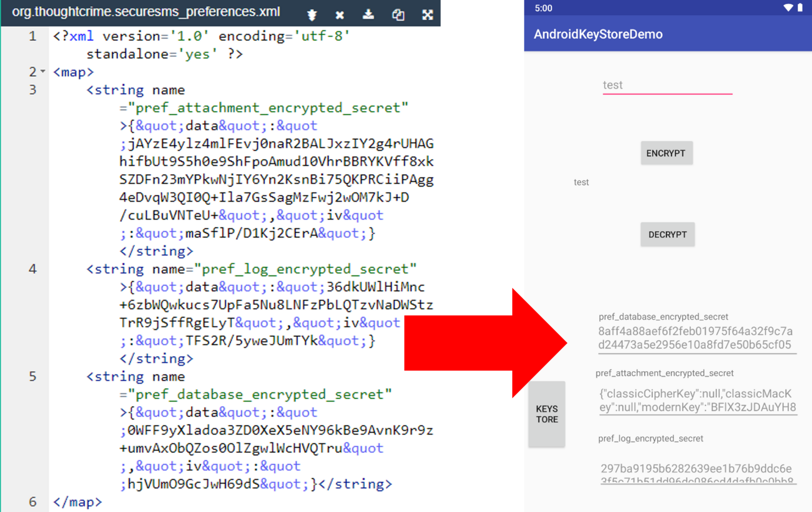Select the org.thoughtcrime.securesms_preferences.xml title tab

[x=147, y=12]
